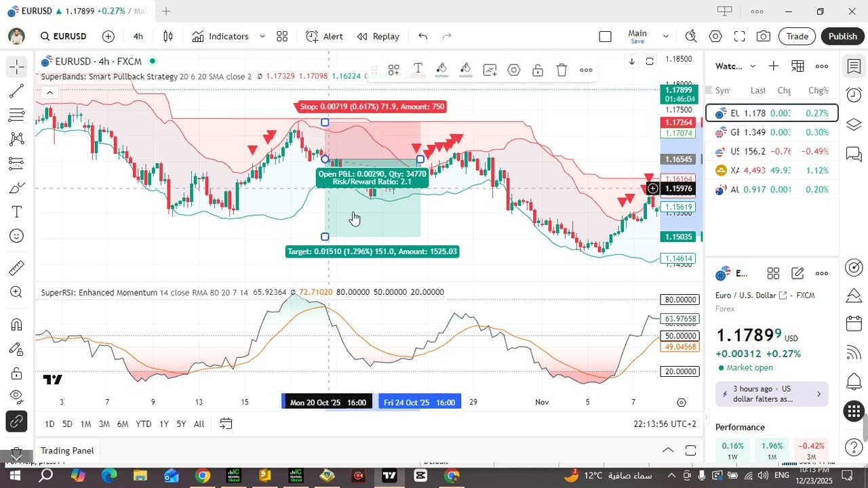
Task: Open chart type candles selector
Action: click(168, 37)
